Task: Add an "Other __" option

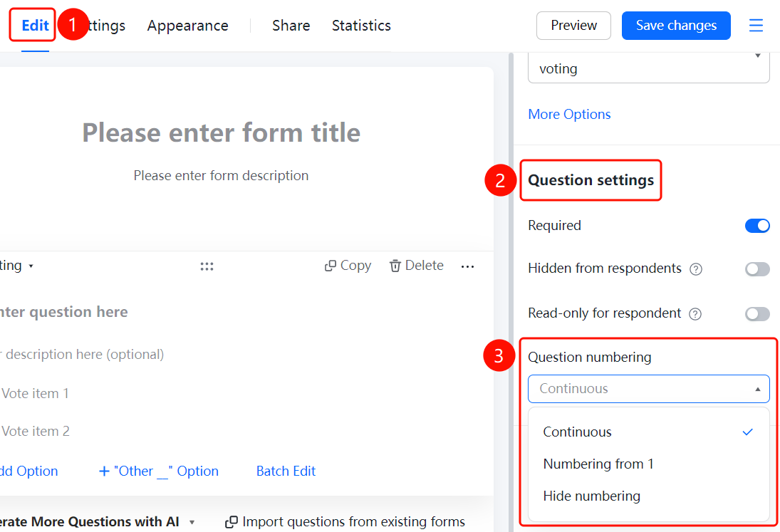Action: pos(159,471)
